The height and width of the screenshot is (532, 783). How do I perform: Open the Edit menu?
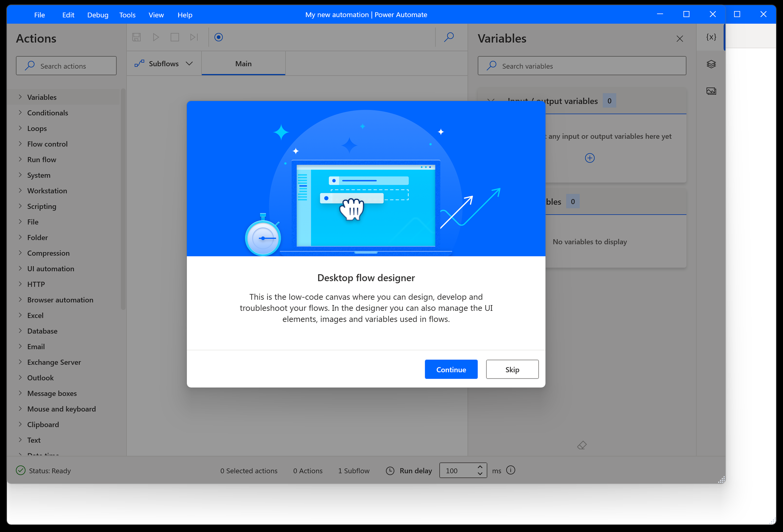68,15
